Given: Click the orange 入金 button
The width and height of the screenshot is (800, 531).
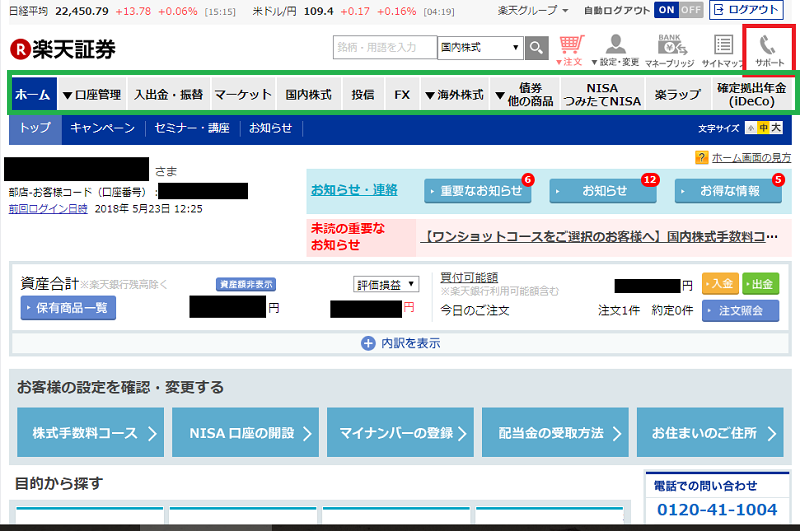Looking at the screenshot, I should tap(720, 284).
